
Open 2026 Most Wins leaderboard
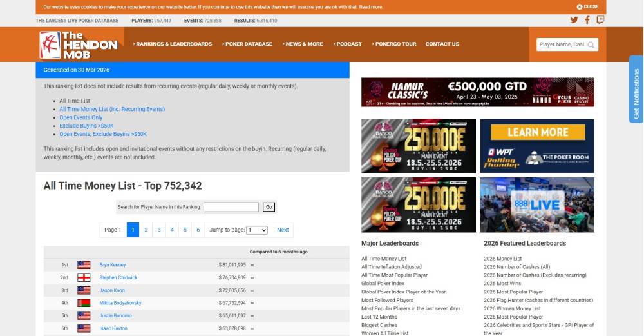pyautogui.click(x=502, y=283)
